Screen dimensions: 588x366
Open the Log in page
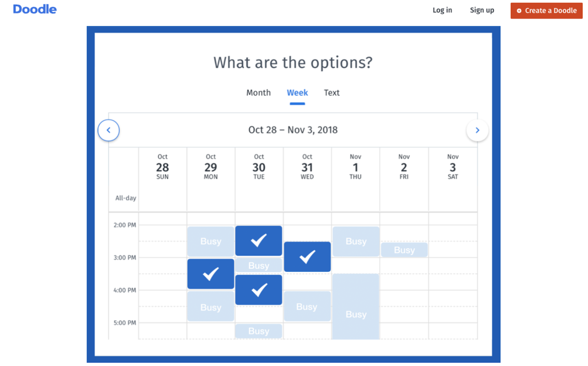click(x=442, y=10)
